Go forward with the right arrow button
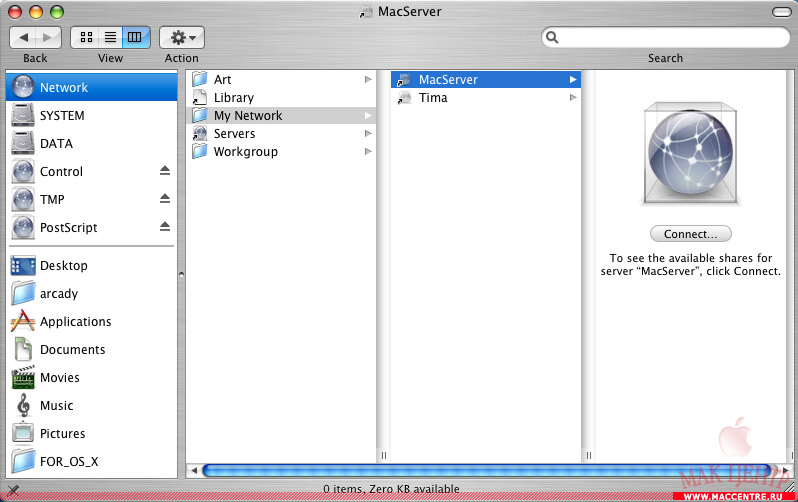The width and height of the screenshot is (798, 502). (48, 37)
